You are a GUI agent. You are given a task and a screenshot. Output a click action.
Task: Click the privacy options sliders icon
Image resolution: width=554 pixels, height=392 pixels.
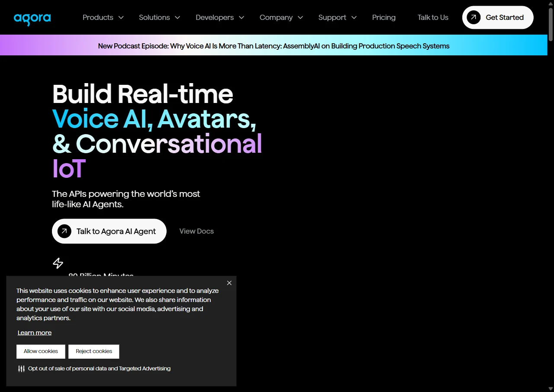21,369
